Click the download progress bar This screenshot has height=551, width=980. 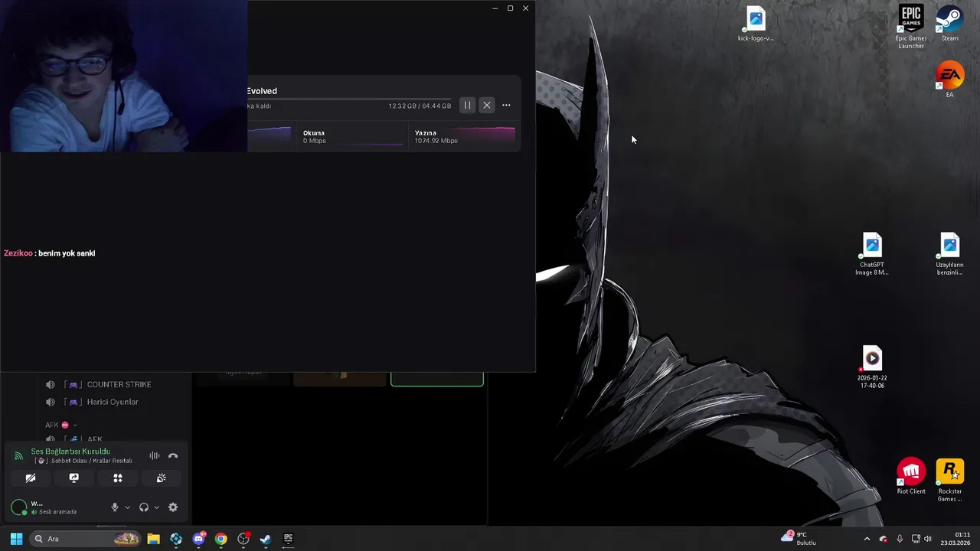pyautogui.click(x=349, y=99)
